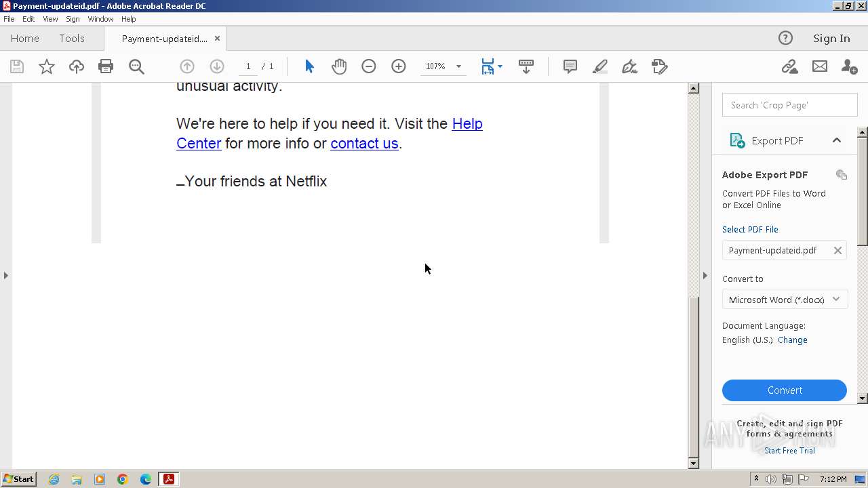This screenshot has height=488, width=868.
Task: Click the Save file icon
Action: pyautogui.click(x=17, y=66)
